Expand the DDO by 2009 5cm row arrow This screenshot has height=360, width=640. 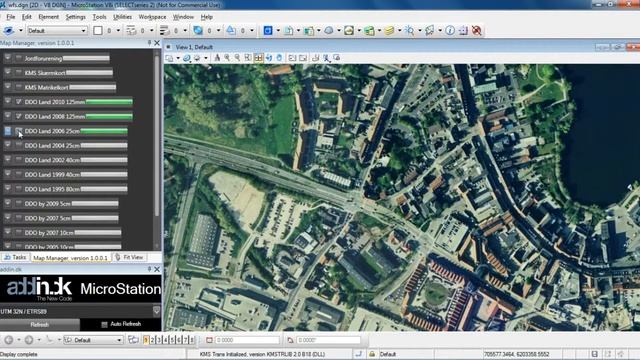[7, 203]
